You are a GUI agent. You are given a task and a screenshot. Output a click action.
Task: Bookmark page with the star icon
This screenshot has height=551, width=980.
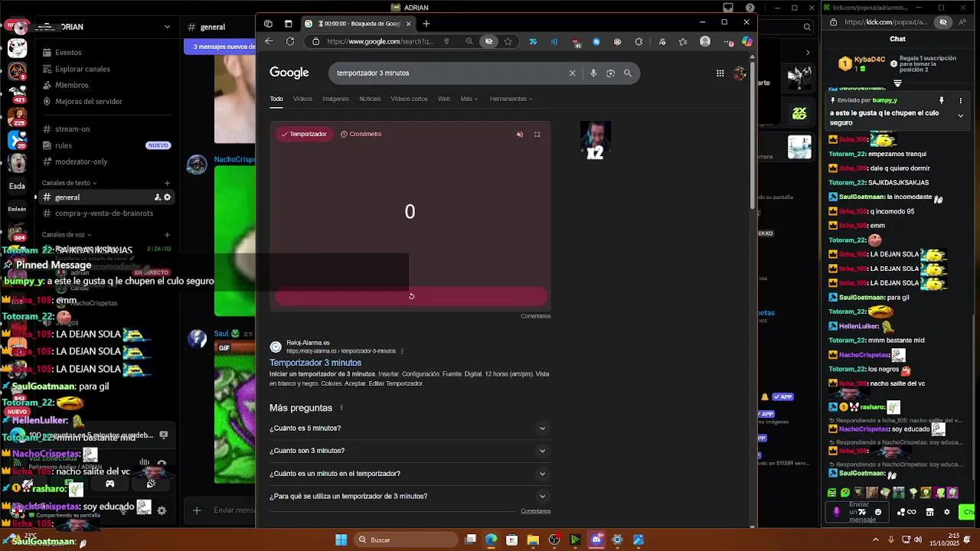(x=508, y=41)
